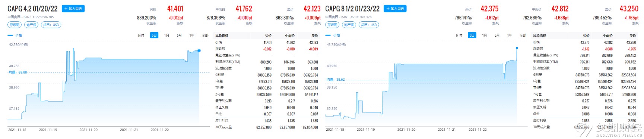Select 1年 range on CAPG 4.2 chart

click(x=192, y=35)
